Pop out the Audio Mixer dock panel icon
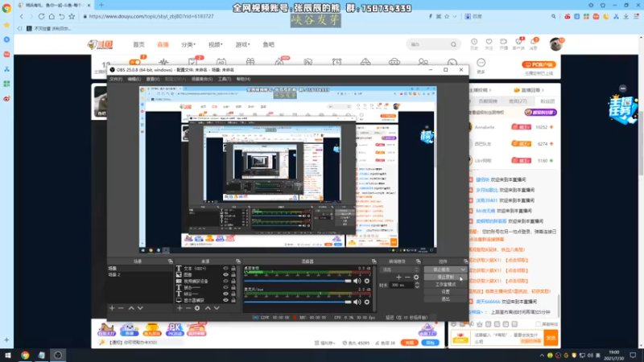The height and width of the screenshot is (362, 644). [x=374, y=261]
